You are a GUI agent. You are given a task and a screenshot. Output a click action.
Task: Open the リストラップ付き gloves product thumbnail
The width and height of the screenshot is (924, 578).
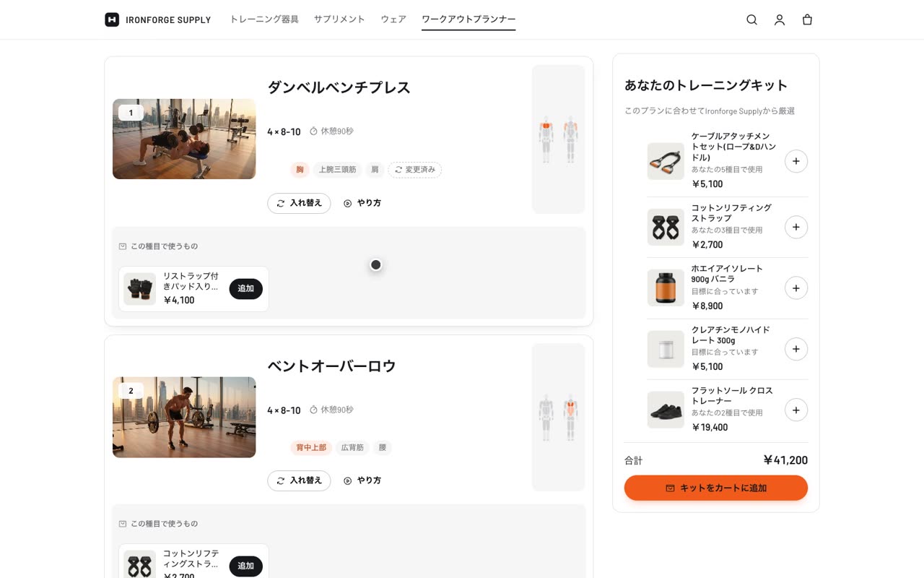point(140,289)
